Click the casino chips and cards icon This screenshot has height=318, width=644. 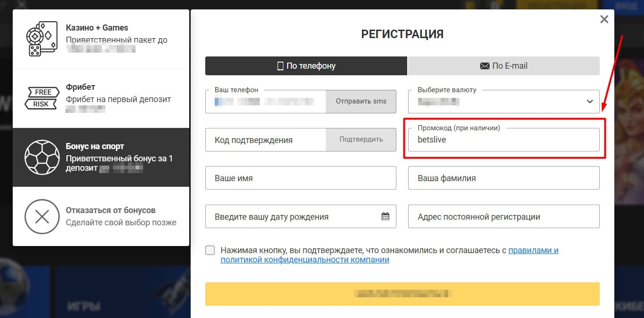pyautogui.click(x=42, y=39)
